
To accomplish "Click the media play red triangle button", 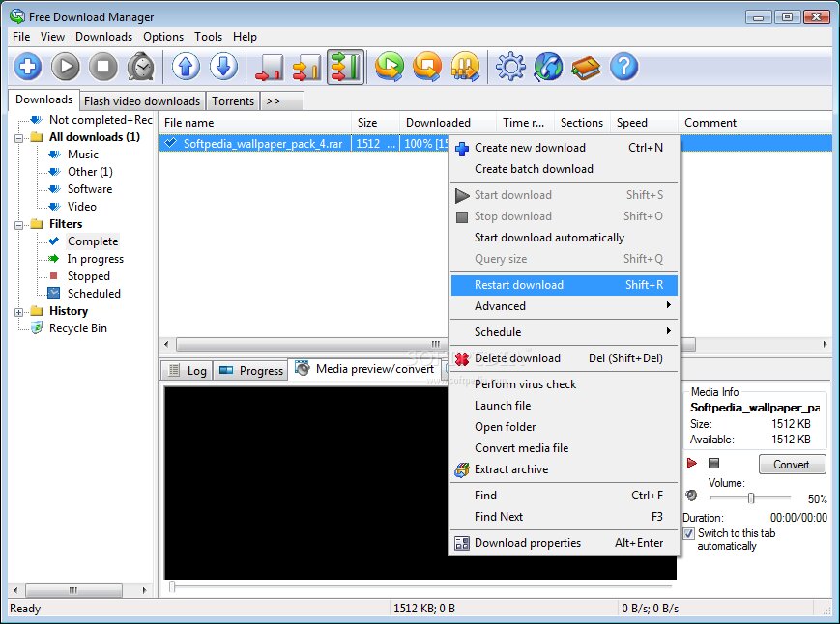I will 691,463.
